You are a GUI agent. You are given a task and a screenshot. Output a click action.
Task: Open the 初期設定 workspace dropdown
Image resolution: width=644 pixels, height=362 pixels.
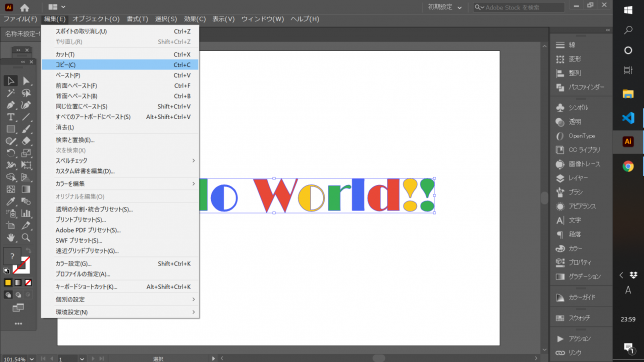pyautogui.click(x=445, y=7)
